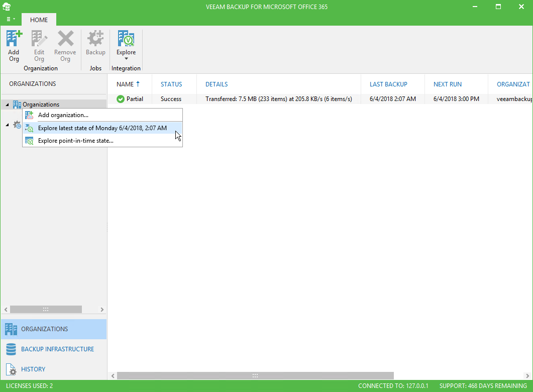The width and height of the screenshot is (533, 392).
Task: Open the ORGANIZATIONS navigation view
Action: click(54, 329)
